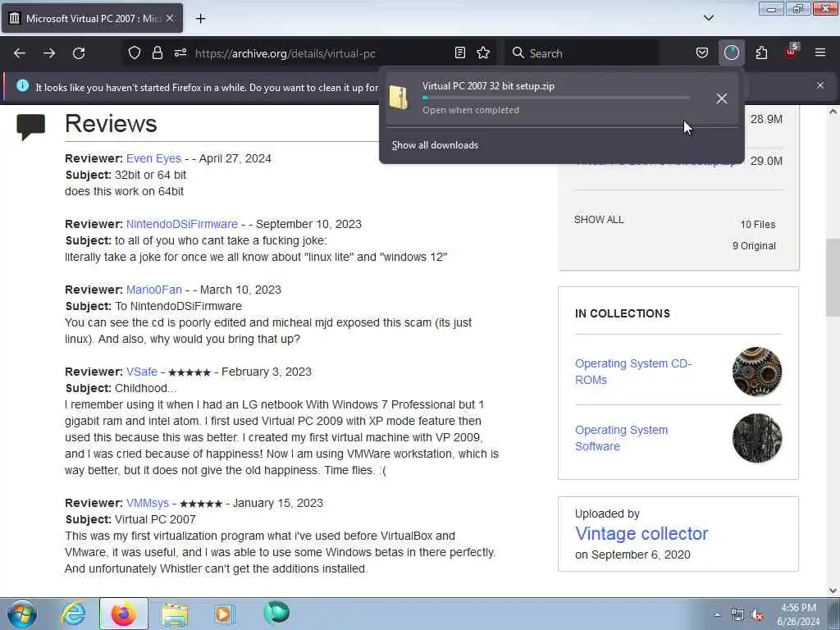840x630 pixels.
Task: Click the Reviews heading
Action: (x=111, y=124)
